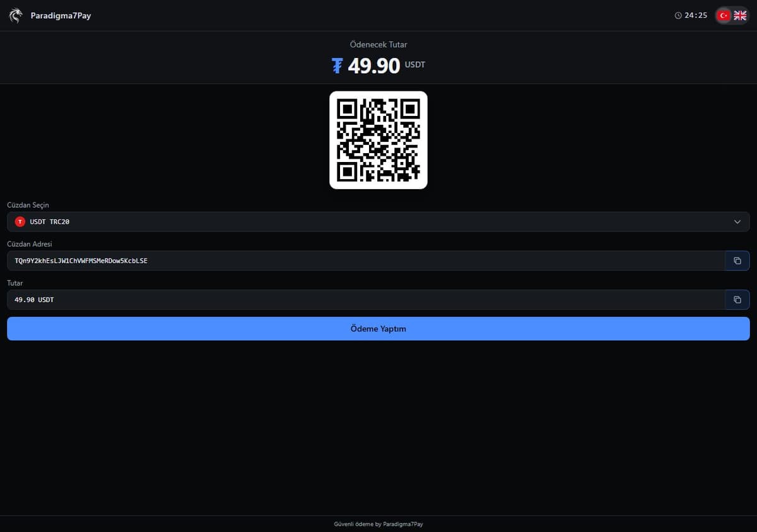Click the large 49.90 amount

[x=374, y=66]
